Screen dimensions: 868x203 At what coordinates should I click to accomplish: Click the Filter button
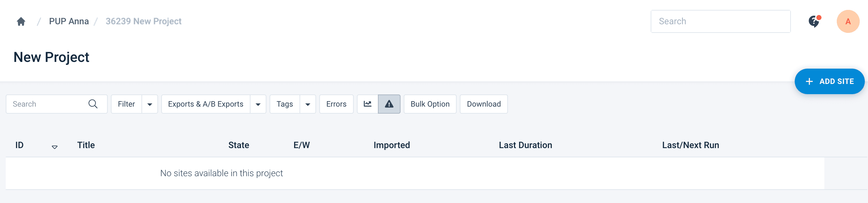[x=127, y=104]
